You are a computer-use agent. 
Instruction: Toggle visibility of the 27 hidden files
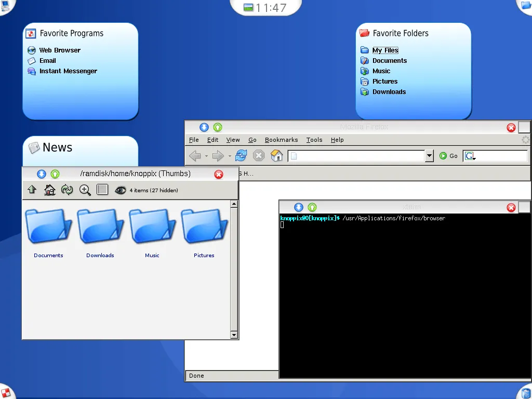tap(120, 190)
